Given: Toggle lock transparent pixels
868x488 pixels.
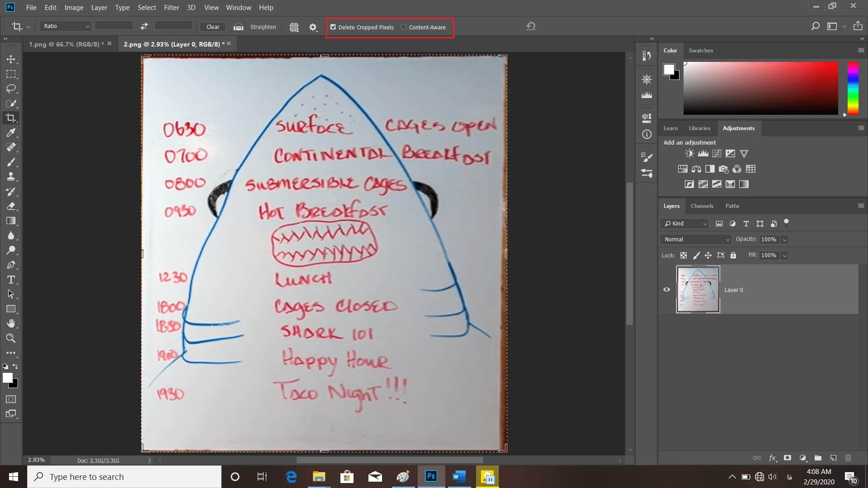Looking at the screenshot, I should pyautogui.click(x=684, y=255).
